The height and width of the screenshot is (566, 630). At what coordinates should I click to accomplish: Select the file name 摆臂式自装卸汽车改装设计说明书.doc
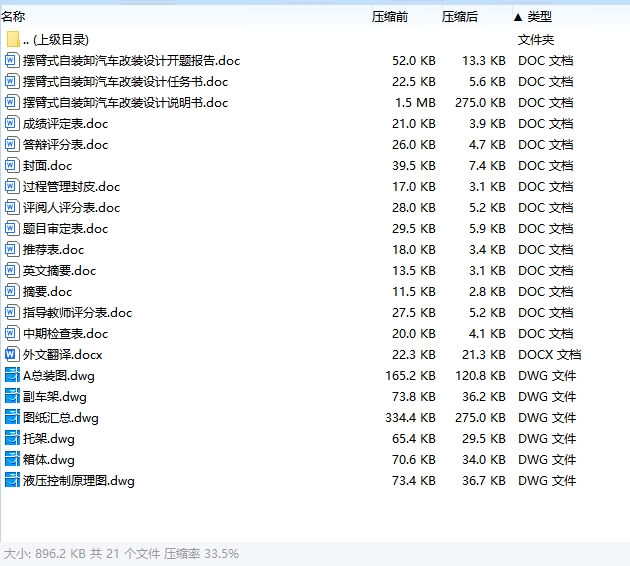(x=125, y=102)
